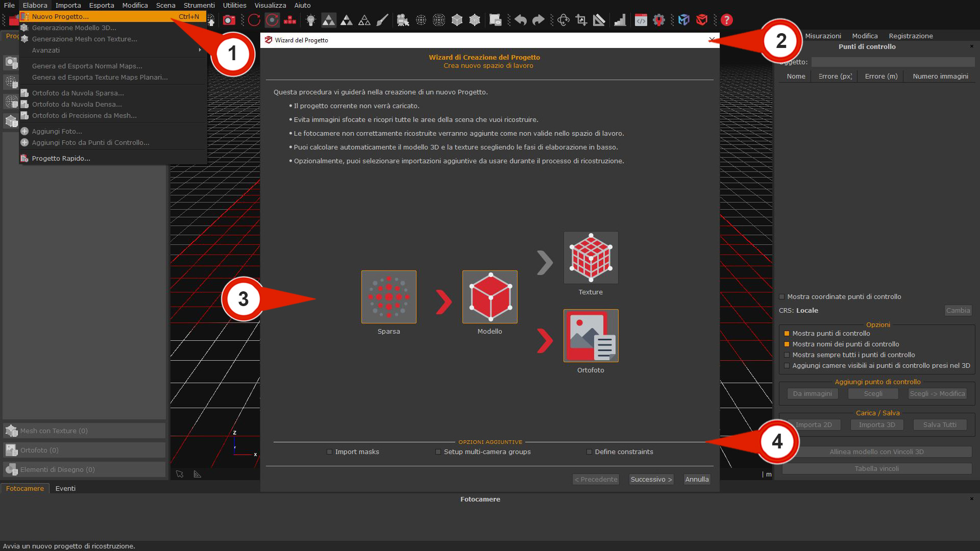Click the crop tool toolbar icon
The height and width of the screenshot is (551, 980).
[x=581, y=20]
